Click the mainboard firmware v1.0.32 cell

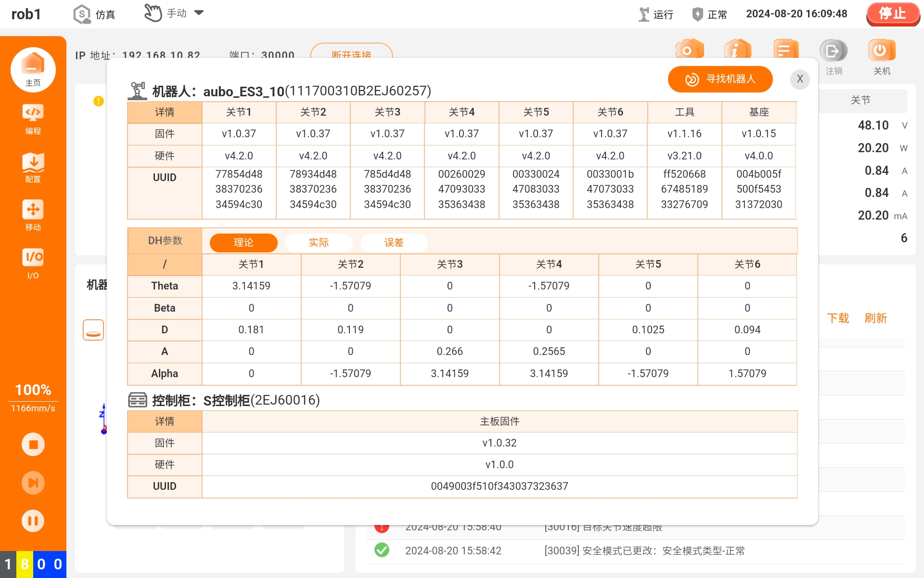click(x=500, y=443)
